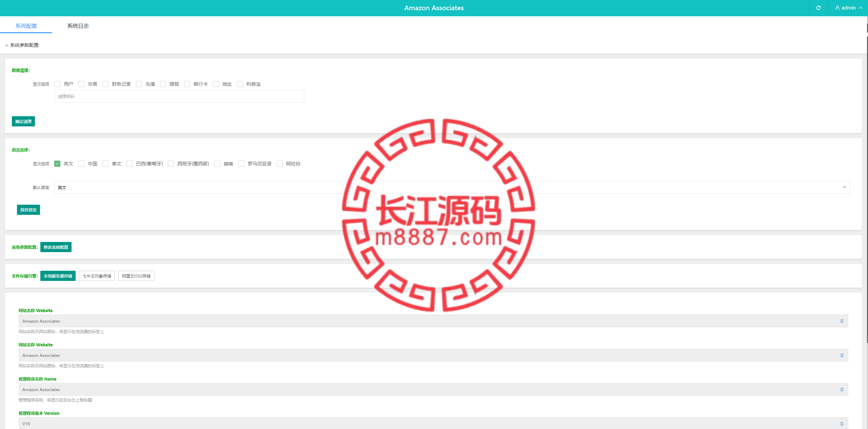Click the 语言选择 section label
This screenshot has width=868, height=429.
(x=21, y=150)
